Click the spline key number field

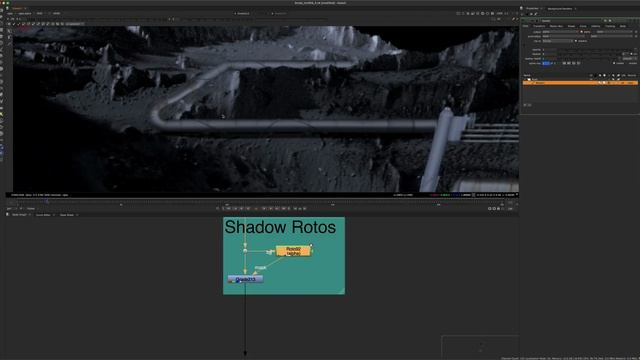pos(546,63)
